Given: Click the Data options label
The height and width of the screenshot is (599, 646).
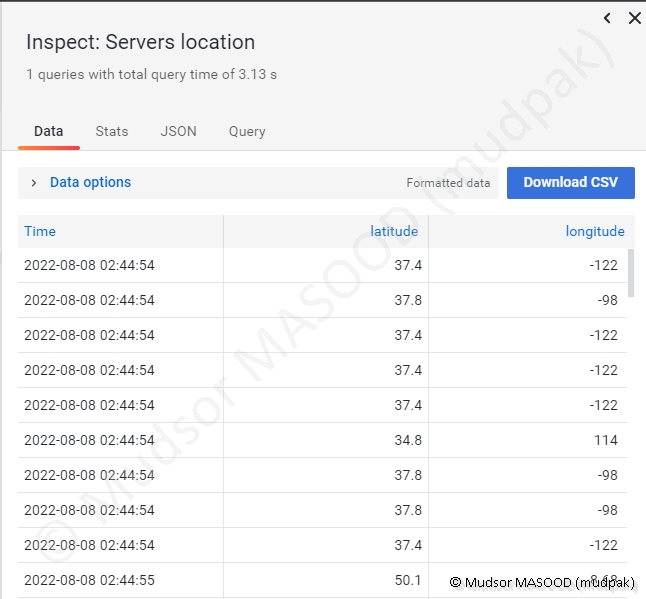Looking at the screenshot, I should [90, 182].
